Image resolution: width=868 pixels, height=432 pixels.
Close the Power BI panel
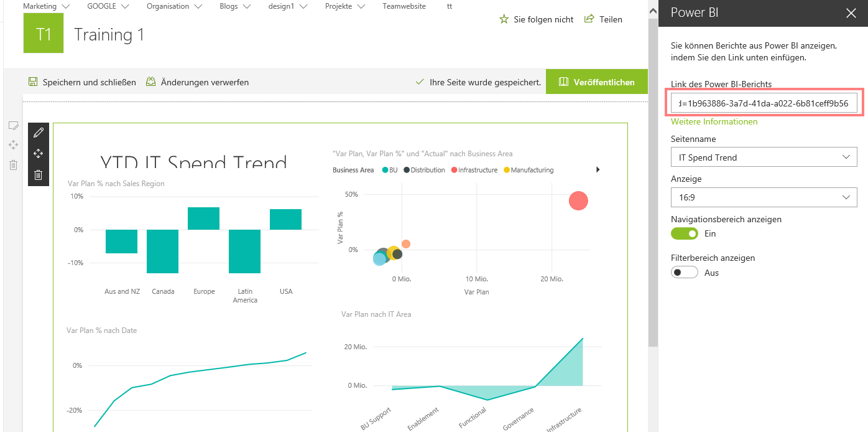(x=851, y=13)
